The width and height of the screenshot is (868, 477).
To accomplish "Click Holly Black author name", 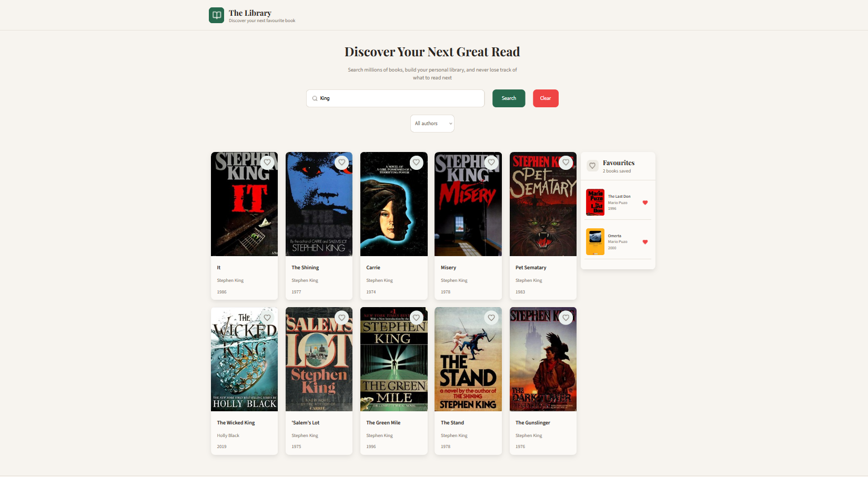I will click(228, 435).
